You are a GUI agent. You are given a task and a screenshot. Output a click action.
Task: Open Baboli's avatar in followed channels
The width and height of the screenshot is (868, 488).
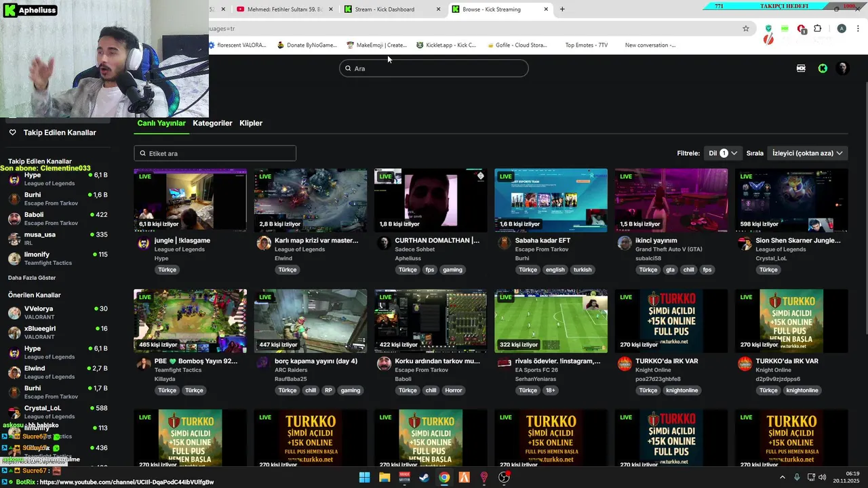pos(14,218)
